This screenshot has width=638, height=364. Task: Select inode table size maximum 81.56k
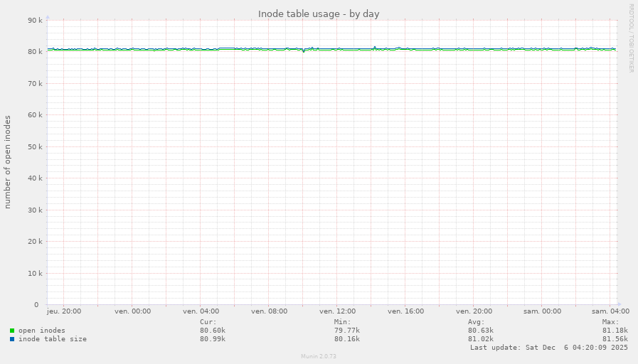click(615, 339)
